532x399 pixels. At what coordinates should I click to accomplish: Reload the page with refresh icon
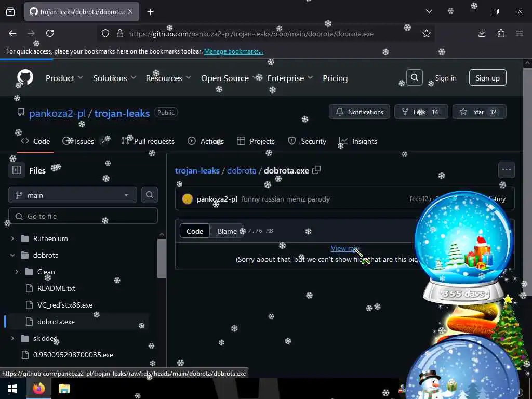(50, 33)
